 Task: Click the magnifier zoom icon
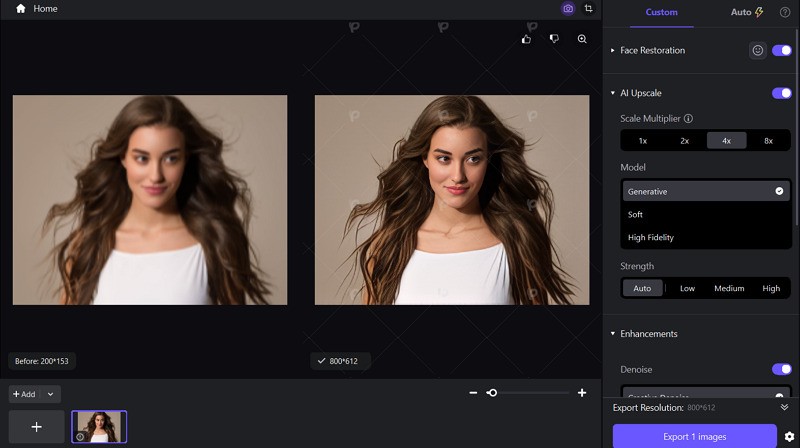[x=582, y=39]
